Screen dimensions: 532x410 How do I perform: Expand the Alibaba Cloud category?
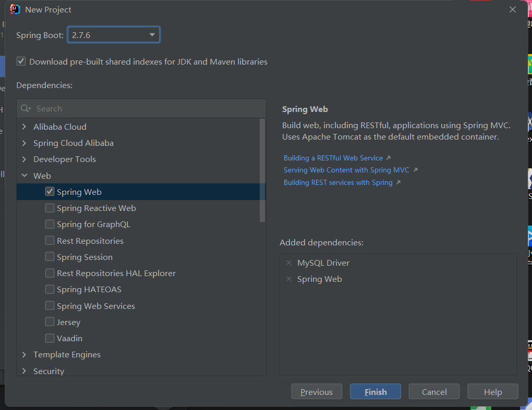tap(24, 127)
